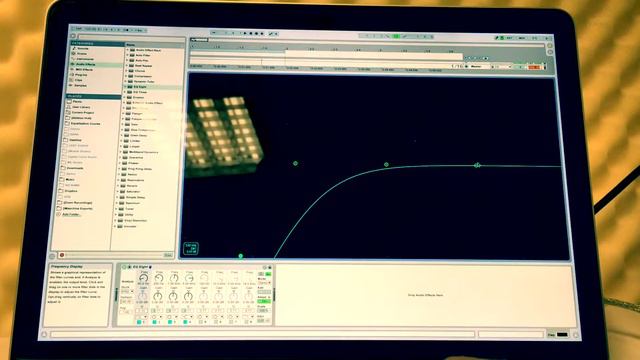Expand the EQ Three entry
The width and height of the screenshot is (640, 360).
pyautogui.click(x=125, y=92)
